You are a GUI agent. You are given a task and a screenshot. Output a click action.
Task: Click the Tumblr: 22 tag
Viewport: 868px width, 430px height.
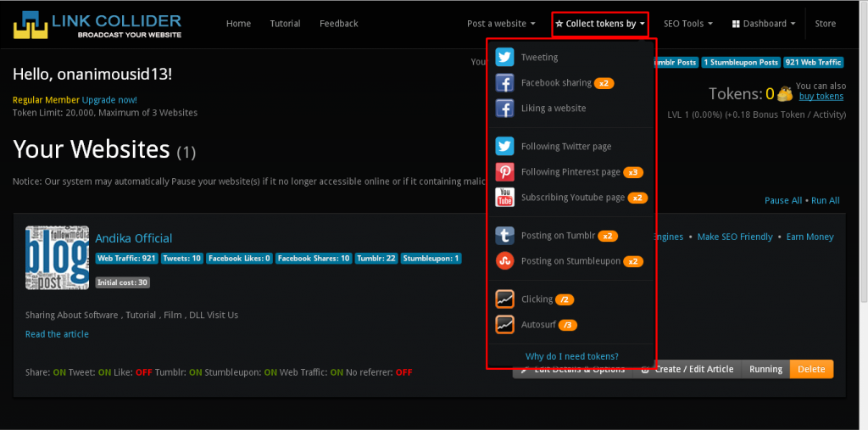(x=376, y=258)
